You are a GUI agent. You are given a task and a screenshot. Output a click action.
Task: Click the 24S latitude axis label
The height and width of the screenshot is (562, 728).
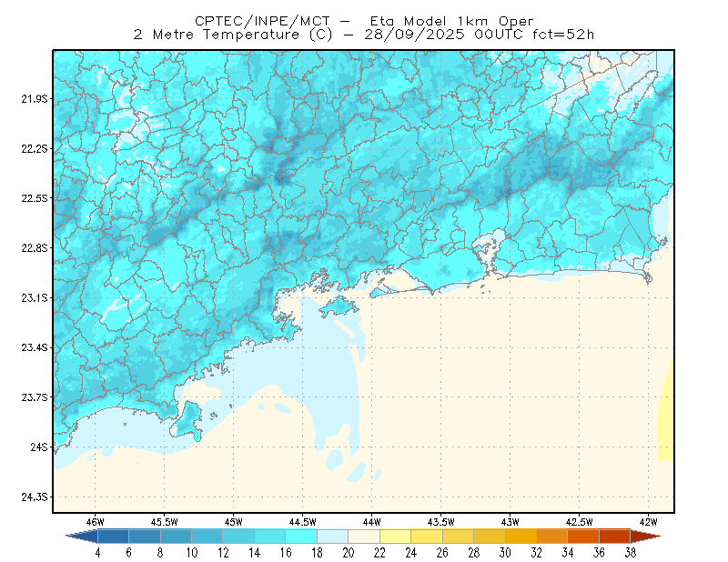[x=39, y=447]
